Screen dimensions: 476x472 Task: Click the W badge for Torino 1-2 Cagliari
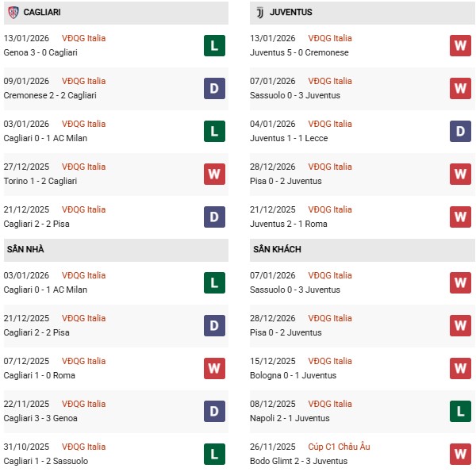coord(214,174)
